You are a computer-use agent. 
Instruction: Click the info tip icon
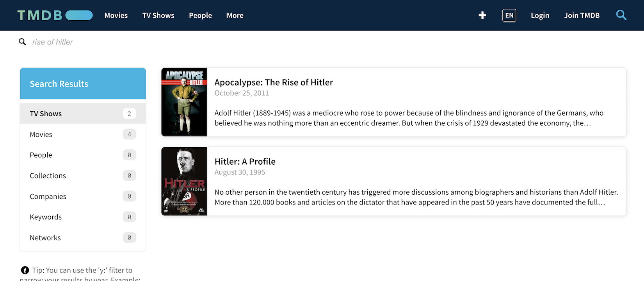pyautogui.click(x=25, y=270)
